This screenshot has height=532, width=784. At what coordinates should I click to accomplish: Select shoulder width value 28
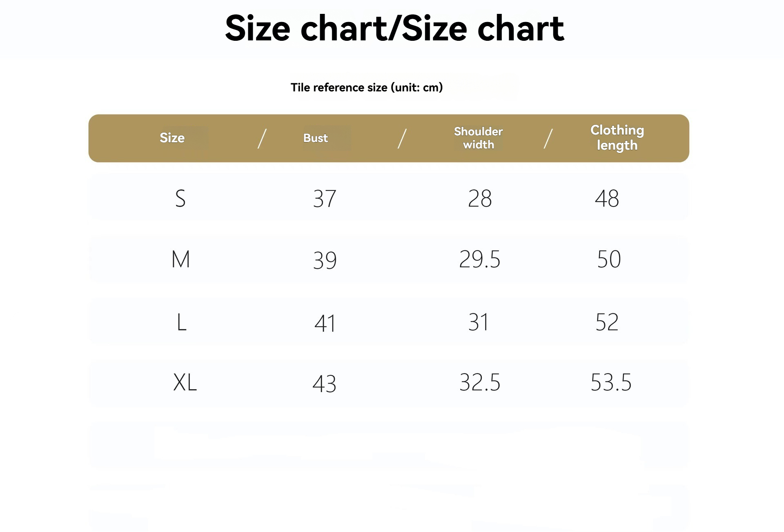(x=480, y=199)
